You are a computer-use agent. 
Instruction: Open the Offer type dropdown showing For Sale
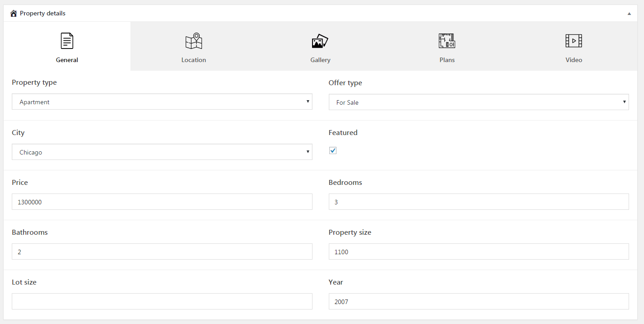click(x=479, y=102)
